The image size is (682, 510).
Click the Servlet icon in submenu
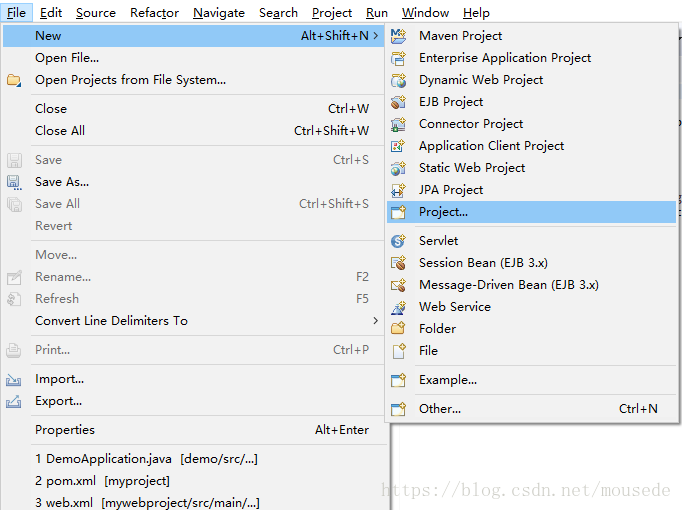tap(399, 241)
